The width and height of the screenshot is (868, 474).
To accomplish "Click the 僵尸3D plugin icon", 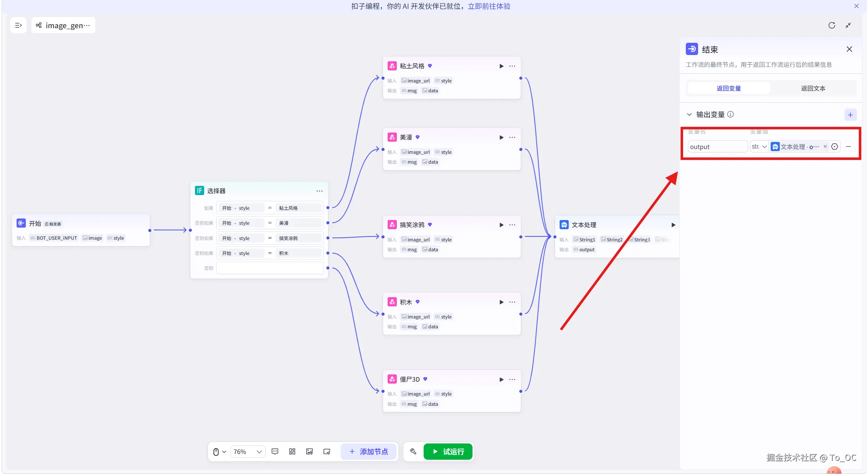I will [x=392, y=379].
